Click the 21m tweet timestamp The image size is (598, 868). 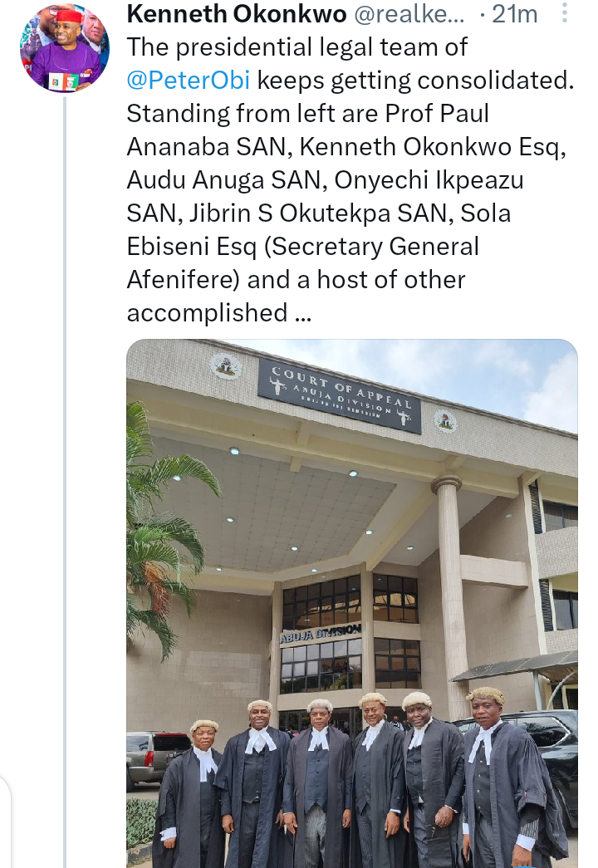click(x=514, y=14)
